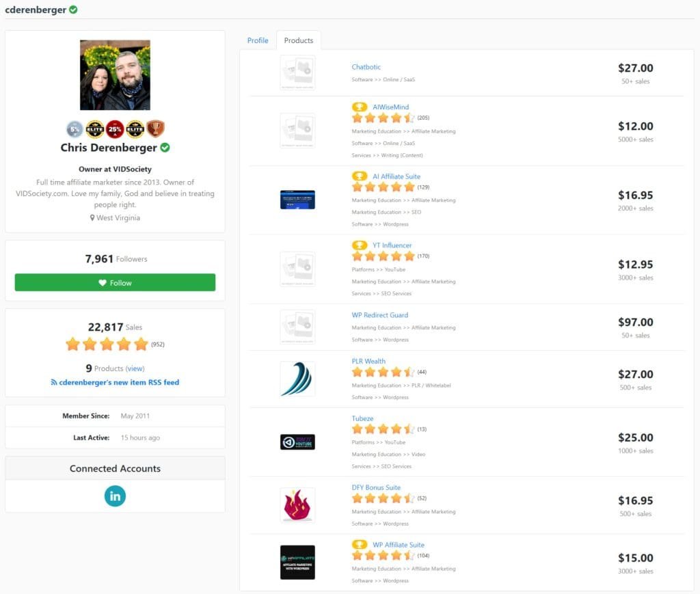Click the PLR Wealth star rating
The height and width of the screenshot is (594, 700).
point(383,372)
